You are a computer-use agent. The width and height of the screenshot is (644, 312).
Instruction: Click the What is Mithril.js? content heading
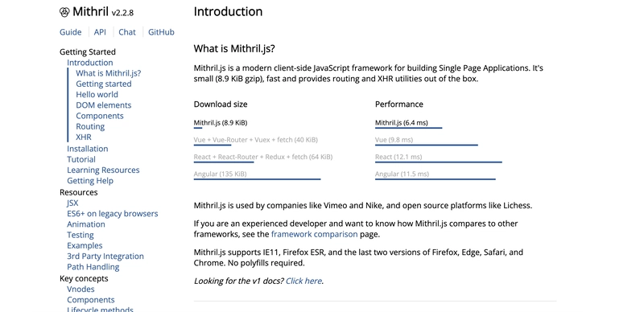(x=234, y=49)
